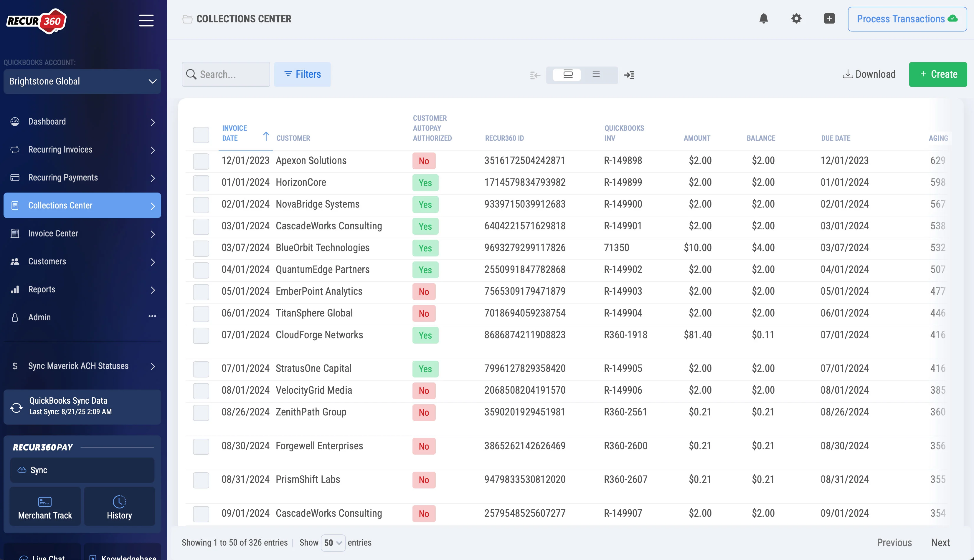This screenshot has width=974, height=560.
Task: Open the settings gear icon
Action: click(x=796, y=19)
